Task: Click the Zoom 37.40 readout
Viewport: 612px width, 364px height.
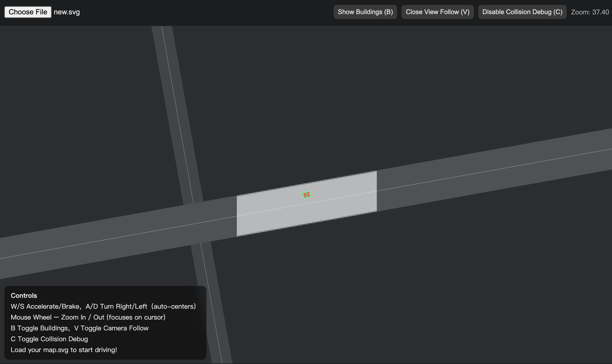Action: (x=590, y=12)
